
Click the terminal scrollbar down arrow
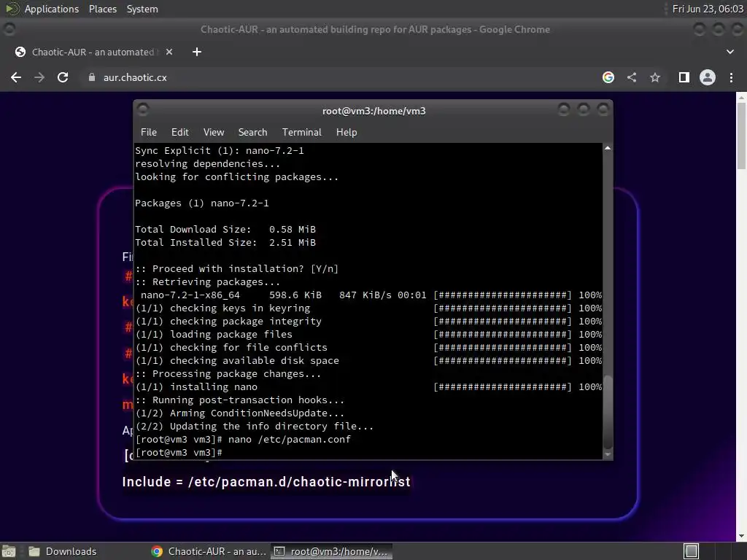coord(608,454)
